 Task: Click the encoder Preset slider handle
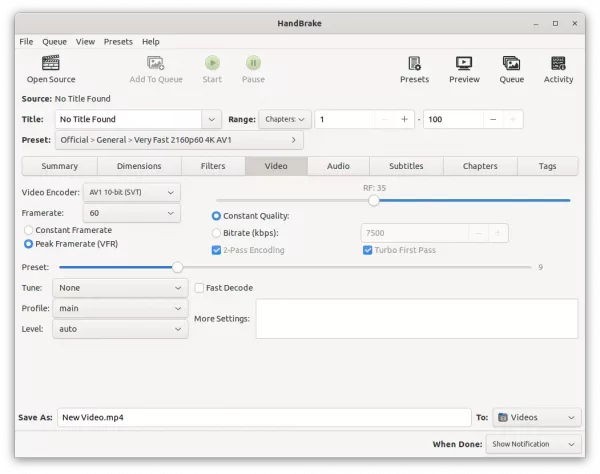pos(177,267)
